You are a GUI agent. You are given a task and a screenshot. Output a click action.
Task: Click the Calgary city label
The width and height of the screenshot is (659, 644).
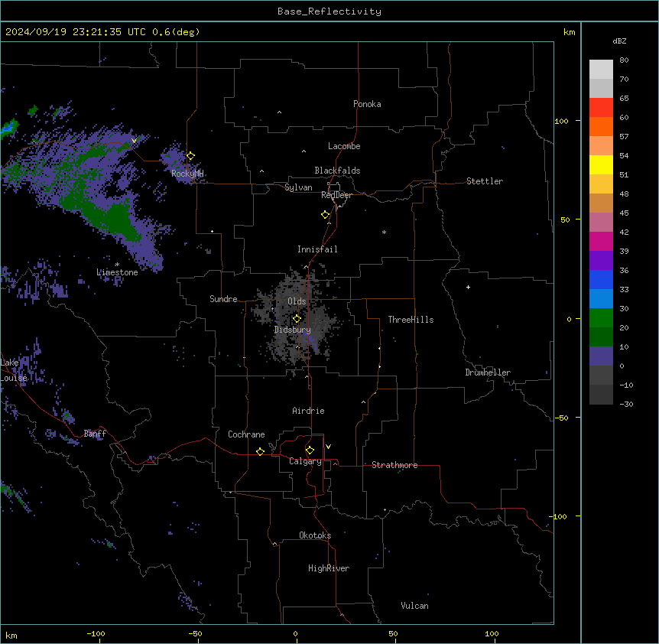click(305, 461)
